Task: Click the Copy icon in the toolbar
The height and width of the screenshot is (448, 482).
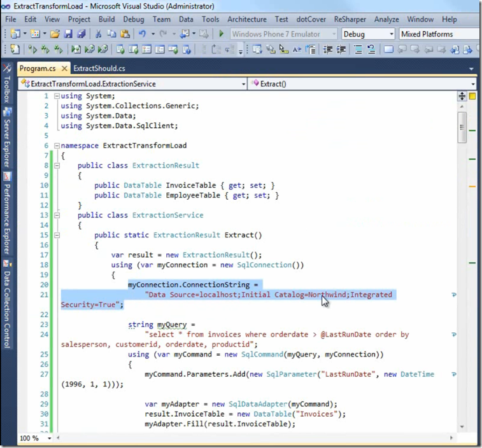Action: coord(111,34)
